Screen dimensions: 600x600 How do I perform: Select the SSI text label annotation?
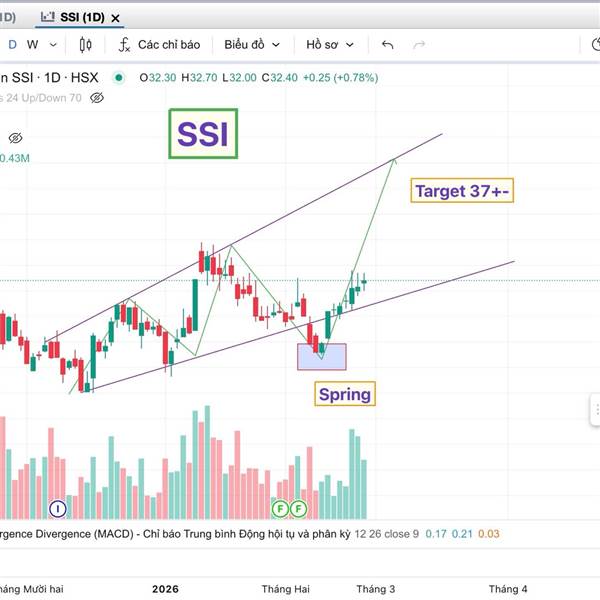203,134
